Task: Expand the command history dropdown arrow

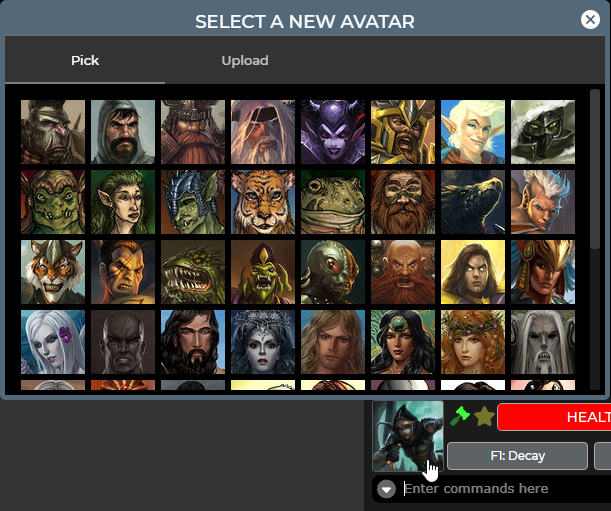Action: [387, 489]
